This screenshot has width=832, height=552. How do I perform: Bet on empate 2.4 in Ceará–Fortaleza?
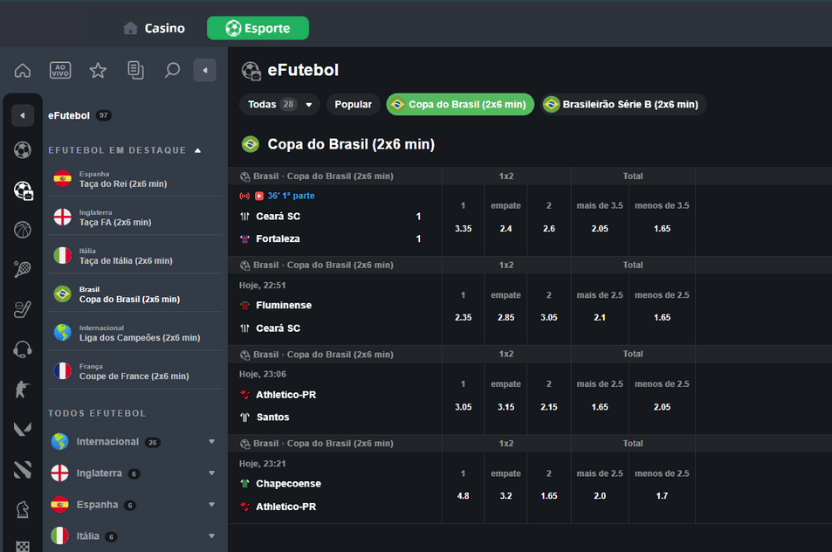click(x=506, y=228)
